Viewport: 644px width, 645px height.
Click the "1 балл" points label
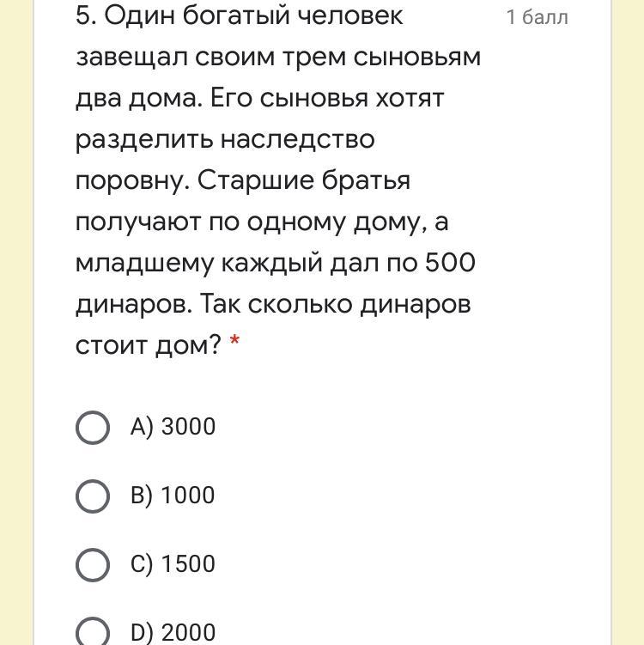[x=537, y=17]
